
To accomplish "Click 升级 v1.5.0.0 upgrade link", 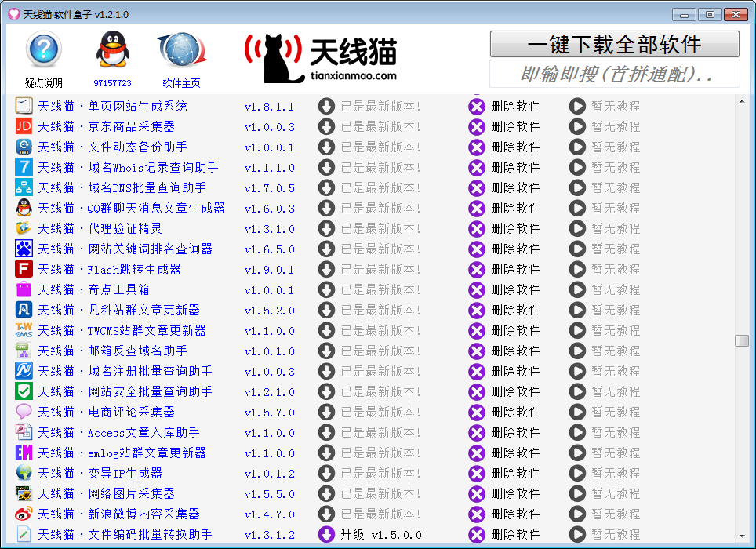I will 381,535.
